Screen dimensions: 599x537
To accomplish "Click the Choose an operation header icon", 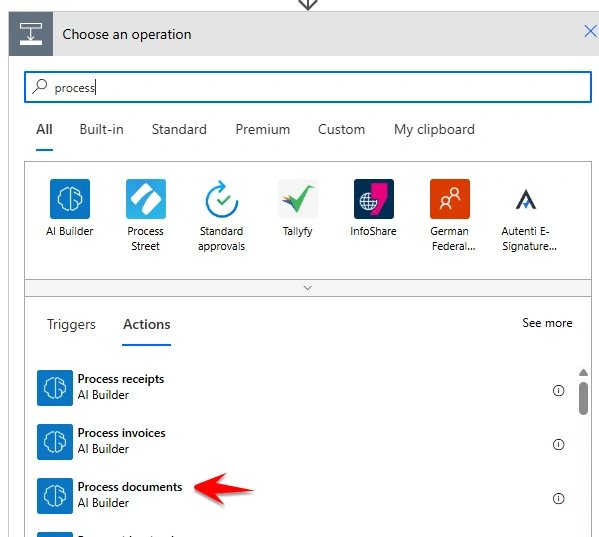I will click(31, 34).
